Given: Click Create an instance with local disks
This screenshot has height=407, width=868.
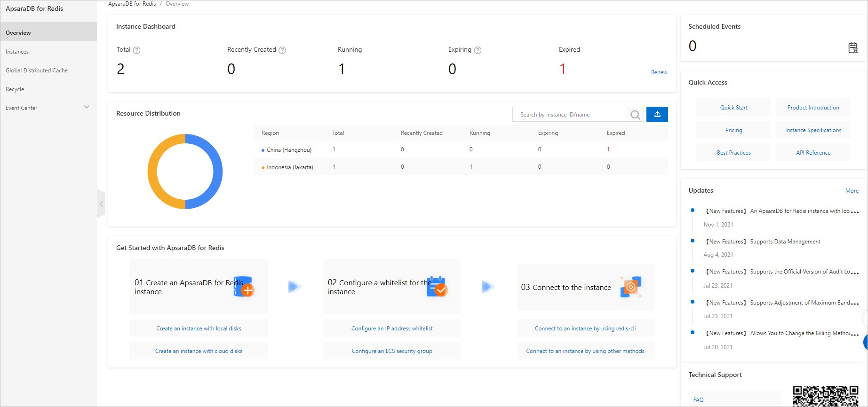Looking at the screenshot, I should coord(199,329).
